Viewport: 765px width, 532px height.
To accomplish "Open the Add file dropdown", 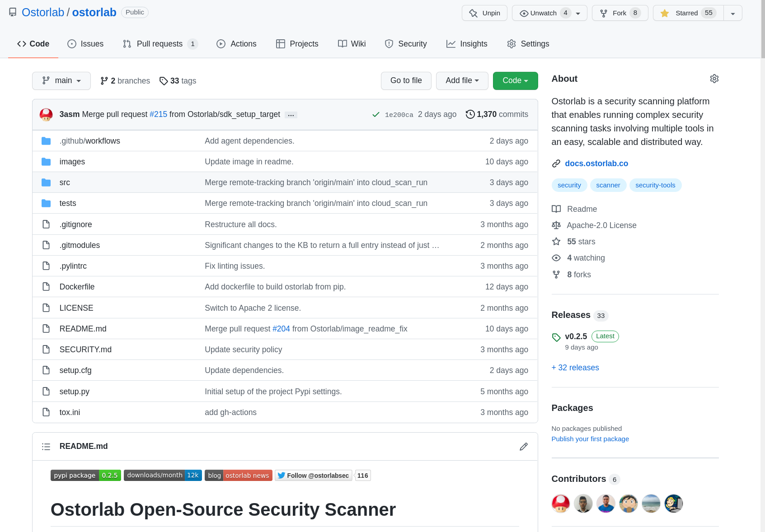I will point(462,81).
